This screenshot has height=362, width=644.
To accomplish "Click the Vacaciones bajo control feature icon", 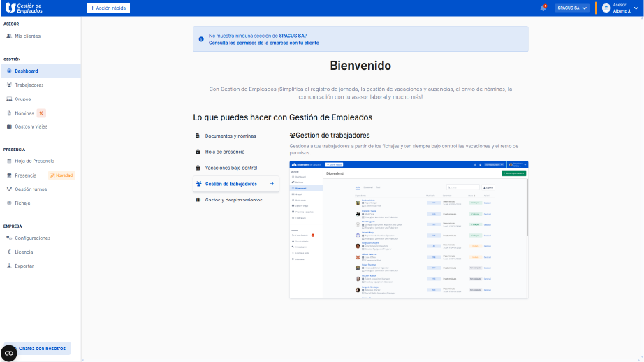I will click(198, 168).
